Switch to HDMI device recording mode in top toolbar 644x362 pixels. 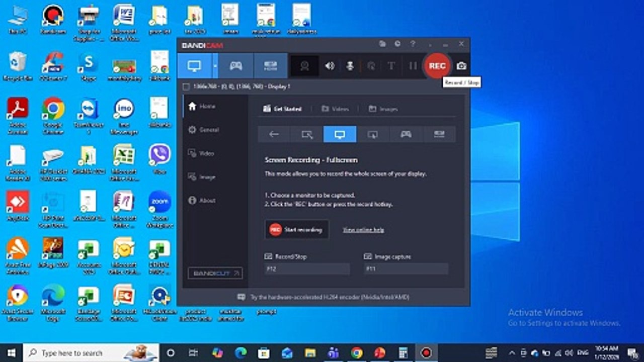coord(270,66)
